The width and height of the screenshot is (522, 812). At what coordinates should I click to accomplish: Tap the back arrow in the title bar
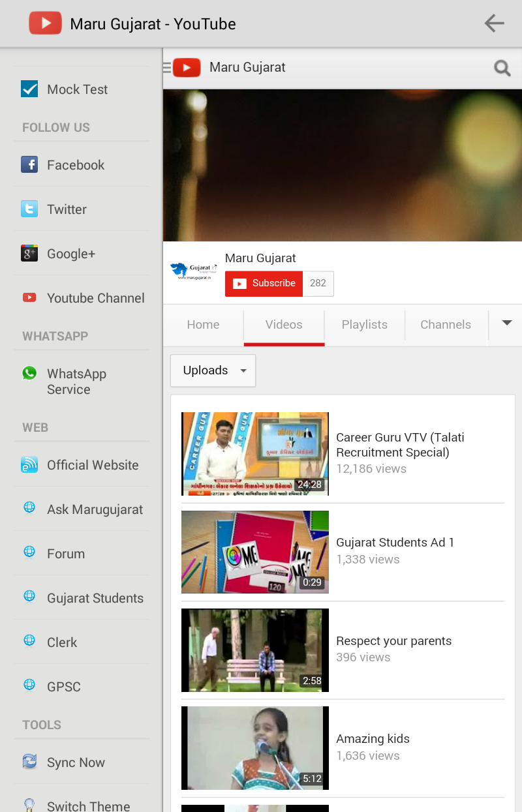pos(494,23)
